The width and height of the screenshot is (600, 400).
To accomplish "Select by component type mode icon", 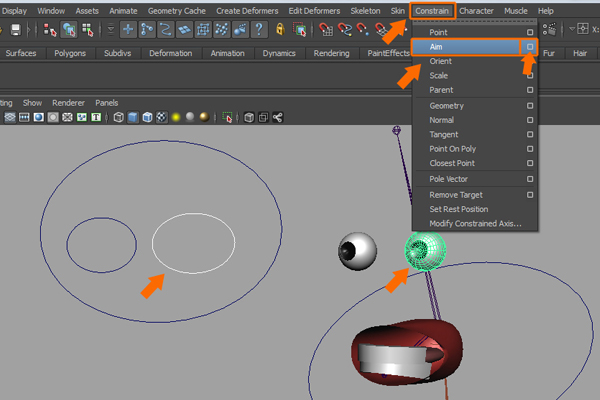I will click(x=88, y=30).
